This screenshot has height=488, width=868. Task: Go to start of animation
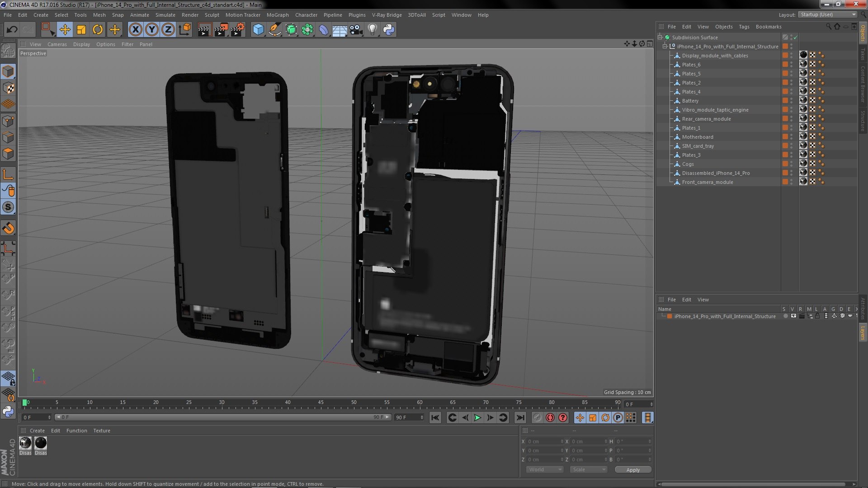[x=435, y=418]
